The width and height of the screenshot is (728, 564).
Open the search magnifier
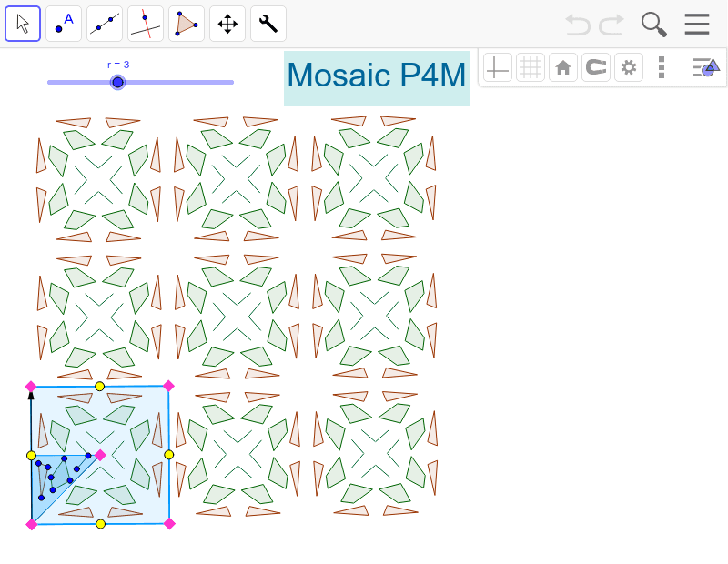654,25
